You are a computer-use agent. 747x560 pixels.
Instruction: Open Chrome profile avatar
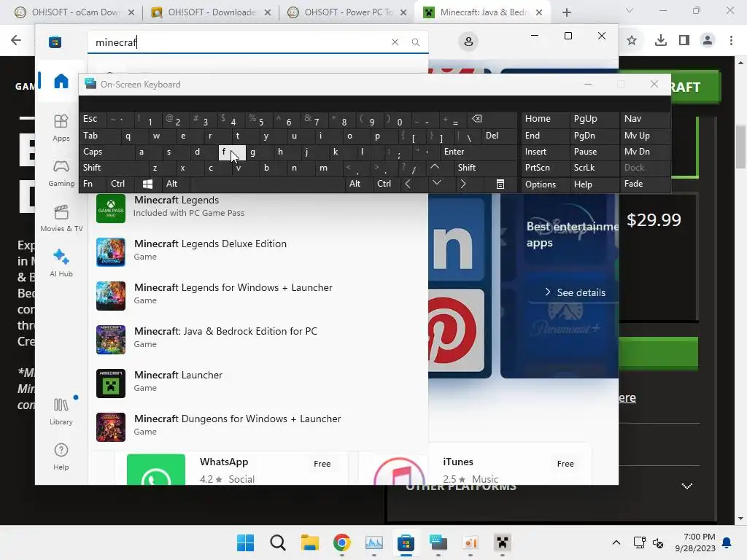click(x=708, y=41)
